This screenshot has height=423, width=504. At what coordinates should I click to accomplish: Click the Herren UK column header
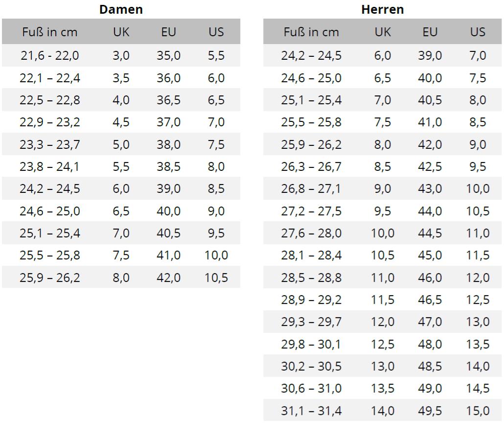click(383, 32)
